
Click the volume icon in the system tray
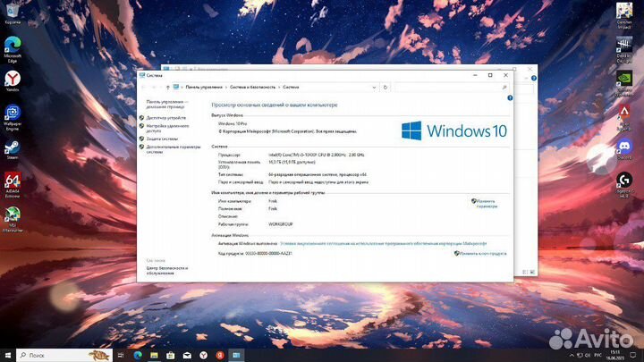[x=588, y=355]
